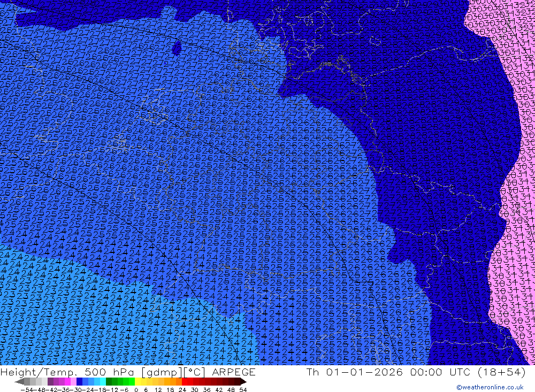Click the 'Th 01-01-2026 00:00 UTC' date text
This screenshot has height=392, width=535.
(388, 372)
